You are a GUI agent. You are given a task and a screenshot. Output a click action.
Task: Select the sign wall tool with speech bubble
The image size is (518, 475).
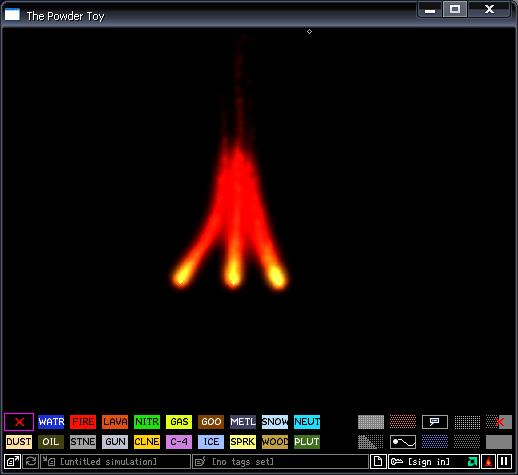[x=435, y=422]
